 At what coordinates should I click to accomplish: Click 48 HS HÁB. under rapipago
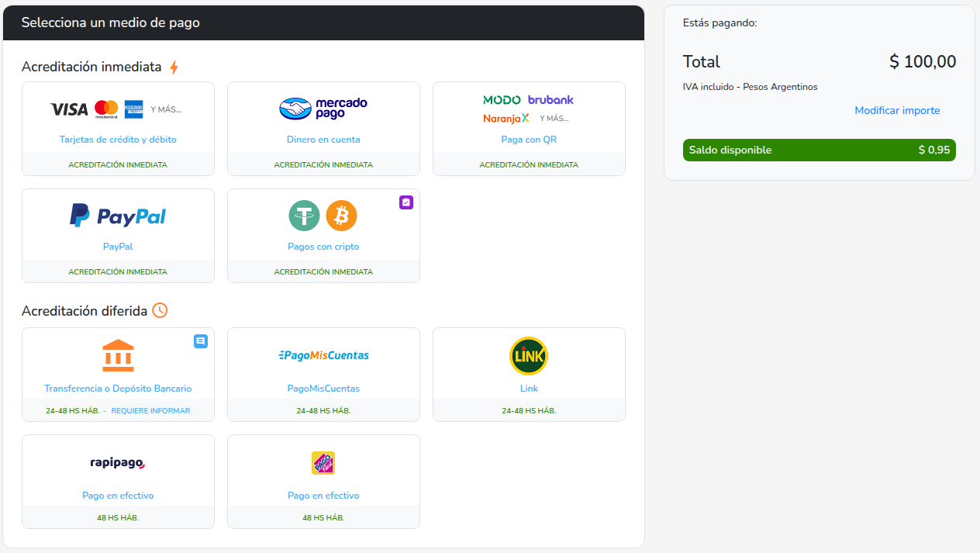pos(118,518)
